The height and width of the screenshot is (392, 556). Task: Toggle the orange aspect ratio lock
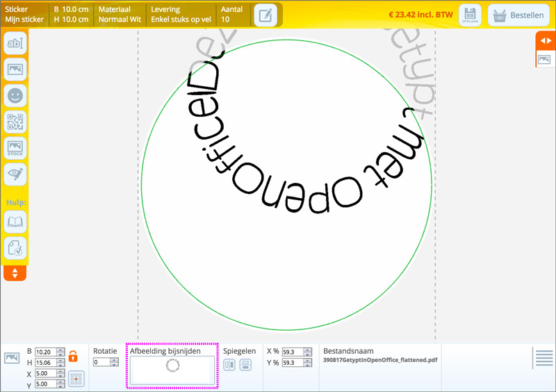tap(73, 356)
